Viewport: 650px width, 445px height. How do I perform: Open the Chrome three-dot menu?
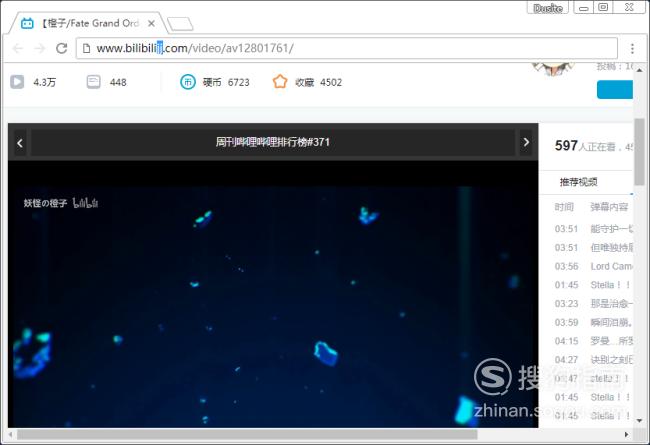click(632, 49)
